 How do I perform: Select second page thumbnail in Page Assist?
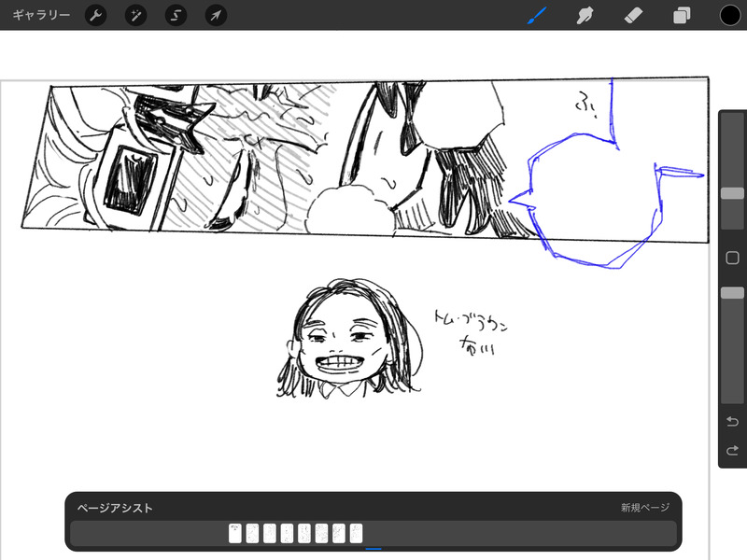click(x=252, y=533)
